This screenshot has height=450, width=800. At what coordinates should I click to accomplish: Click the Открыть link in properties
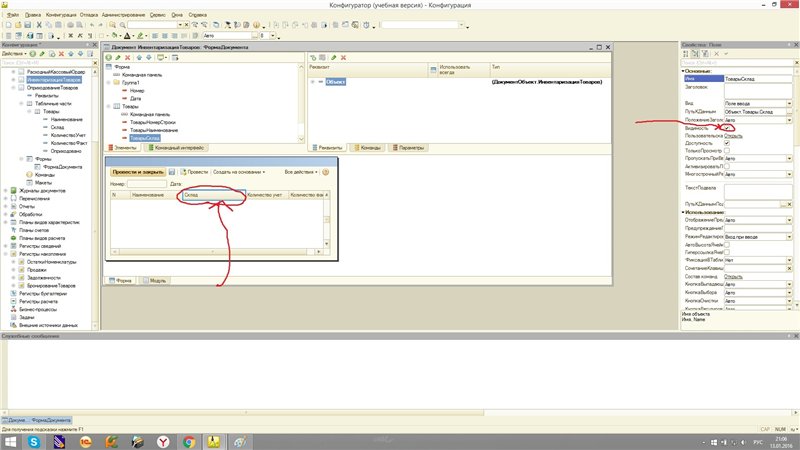coord(732,135)
